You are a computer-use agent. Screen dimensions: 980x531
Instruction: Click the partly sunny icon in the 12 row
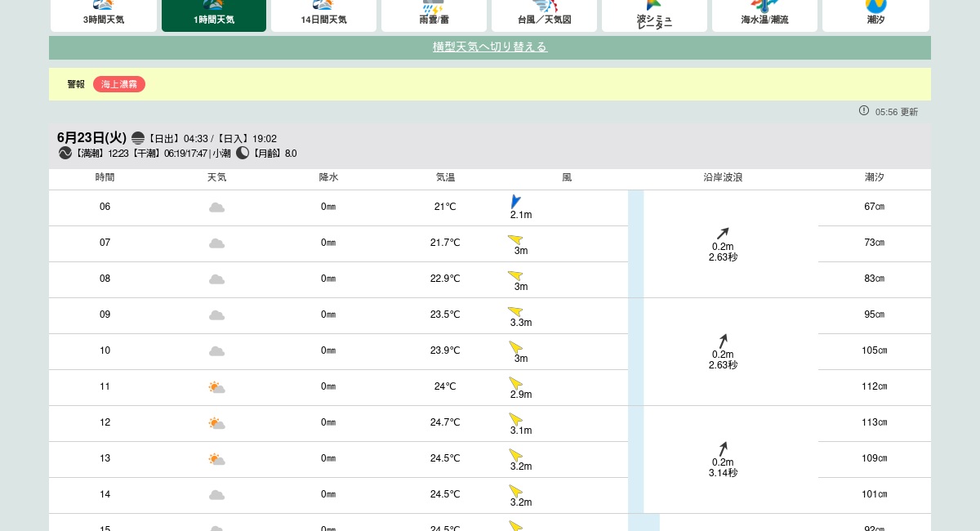(216, 423)
